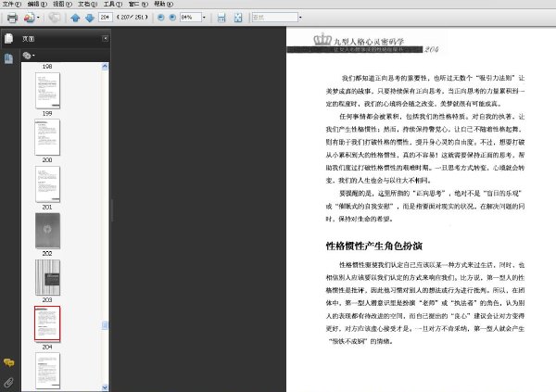The image size is (556, 392).
Task: Open the 窗口 (Window) menu
Action: [x=138, y=4]
